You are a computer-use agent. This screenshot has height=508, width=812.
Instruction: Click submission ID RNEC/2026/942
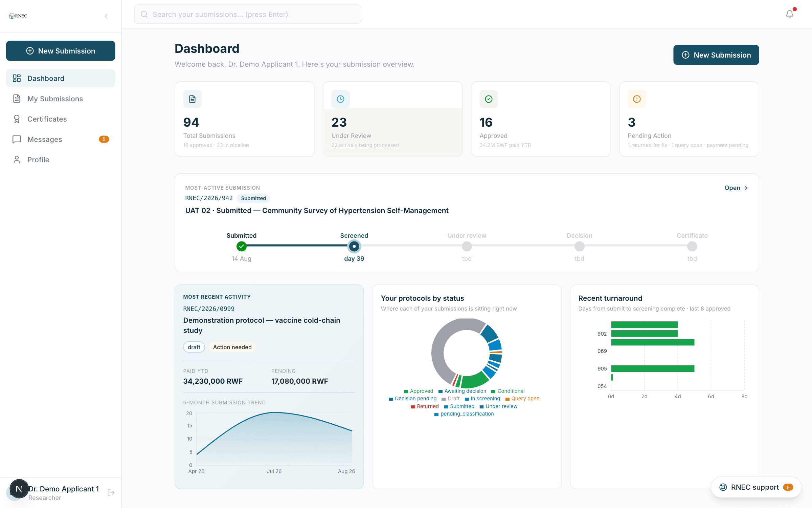pyautogui.click(x=209, y=198)
